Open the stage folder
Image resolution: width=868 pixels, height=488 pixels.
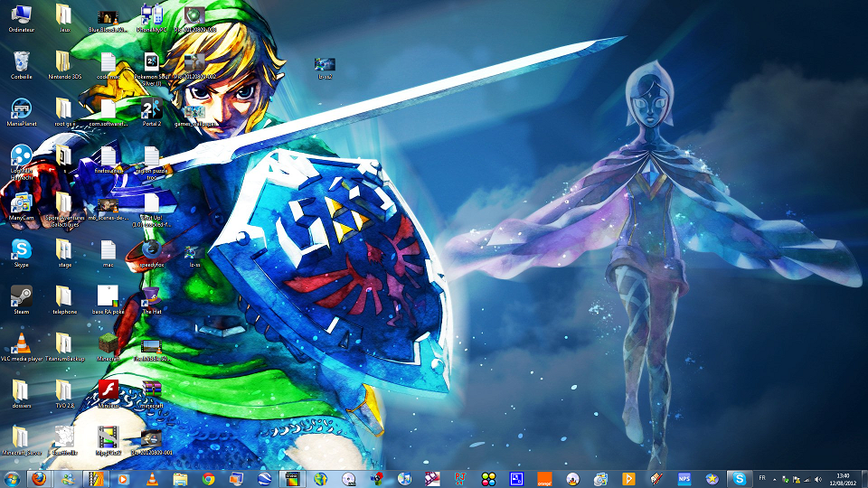64,253
